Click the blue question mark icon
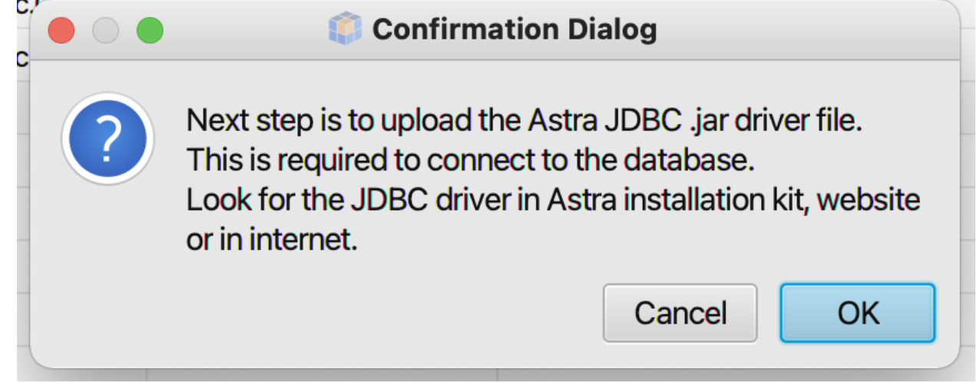 click(x=108, y=139)
